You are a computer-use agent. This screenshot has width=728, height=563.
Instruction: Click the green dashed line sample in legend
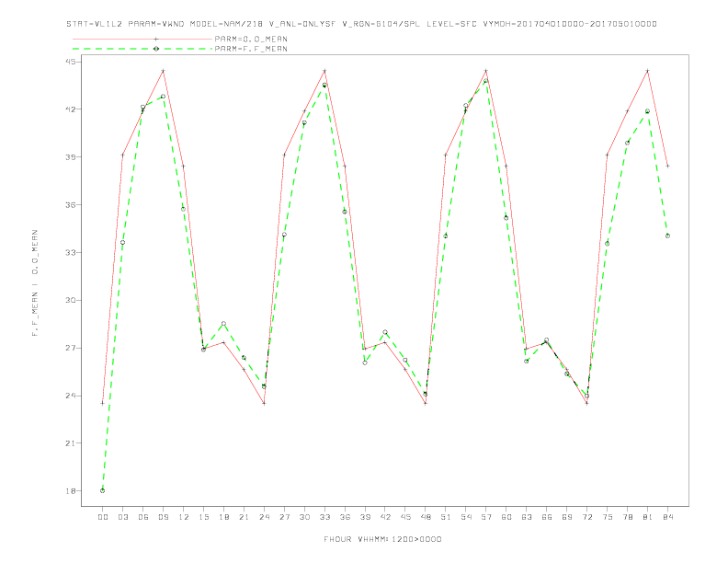coord(142,49)
